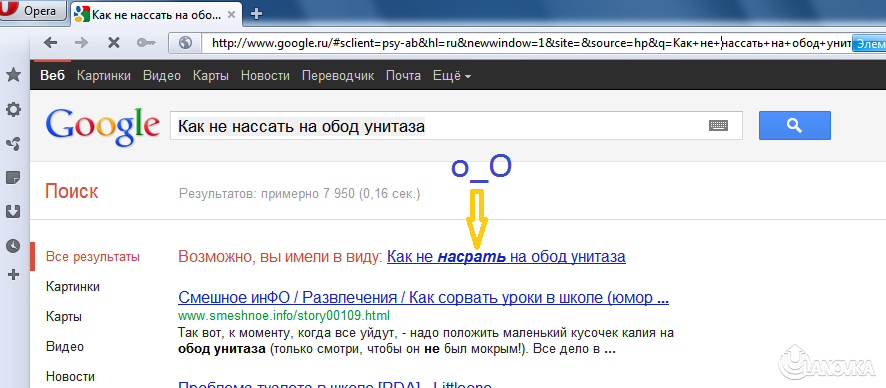Open the Смешное инфО result title
The image size is (886, 388).
point(423,298)
